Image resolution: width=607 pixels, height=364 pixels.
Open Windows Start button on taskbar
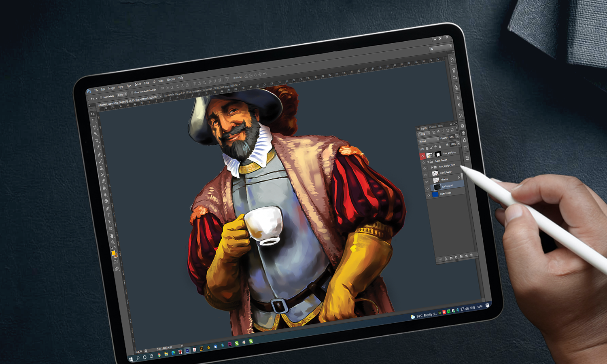[131, 358]
